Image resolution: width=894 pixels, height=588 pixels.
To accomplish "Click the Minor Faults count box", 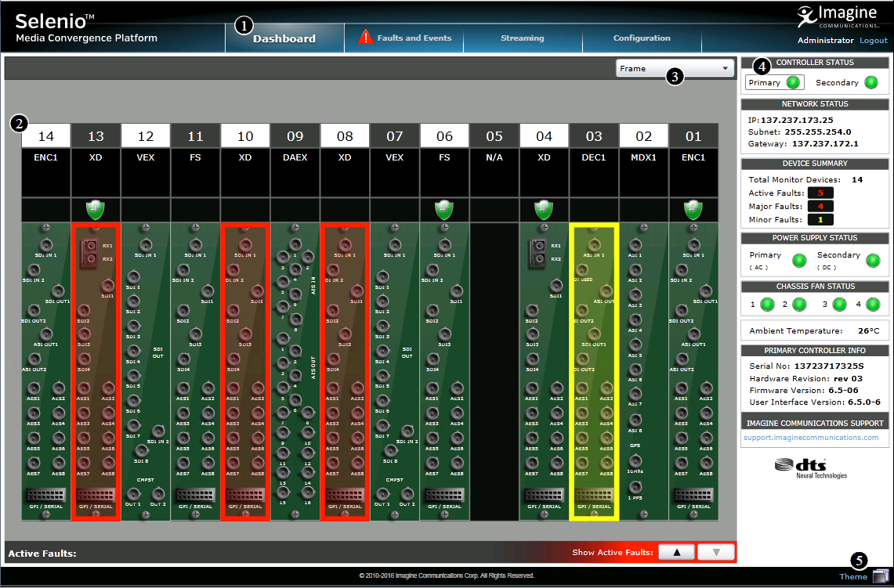I will (x=820, y=219).
